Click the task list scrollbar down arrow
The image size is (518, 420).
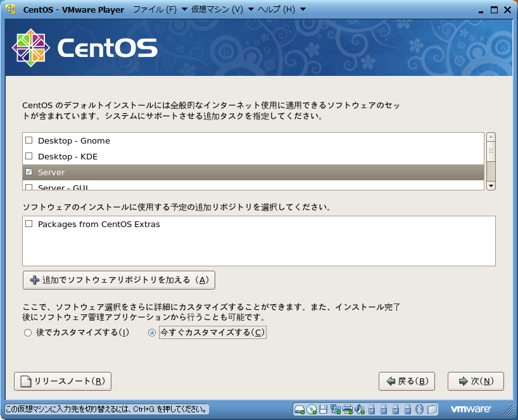pos(491,185)
